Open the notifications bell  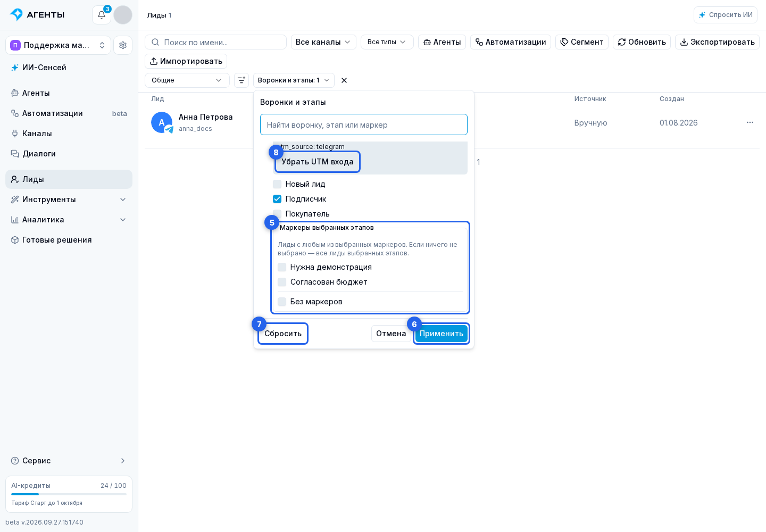[x=102, y=15]
